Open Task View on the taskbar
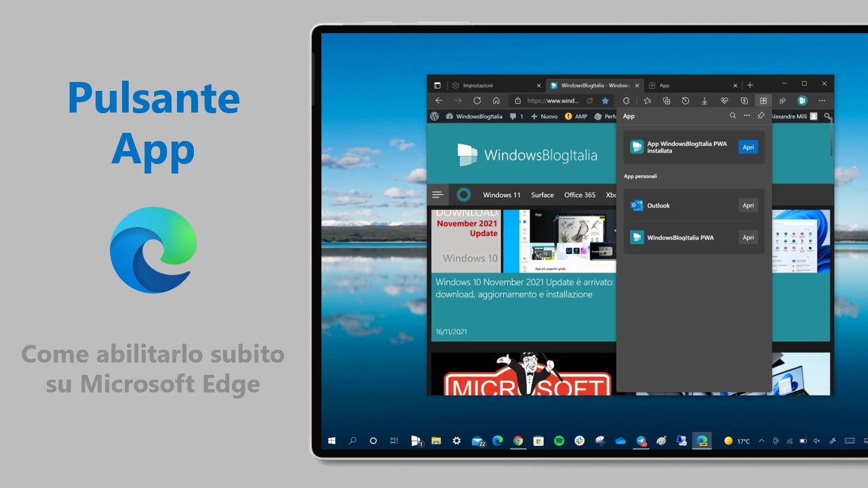This screenshot has width=868, height=488. pyautogui.click(x=394, y=441)
